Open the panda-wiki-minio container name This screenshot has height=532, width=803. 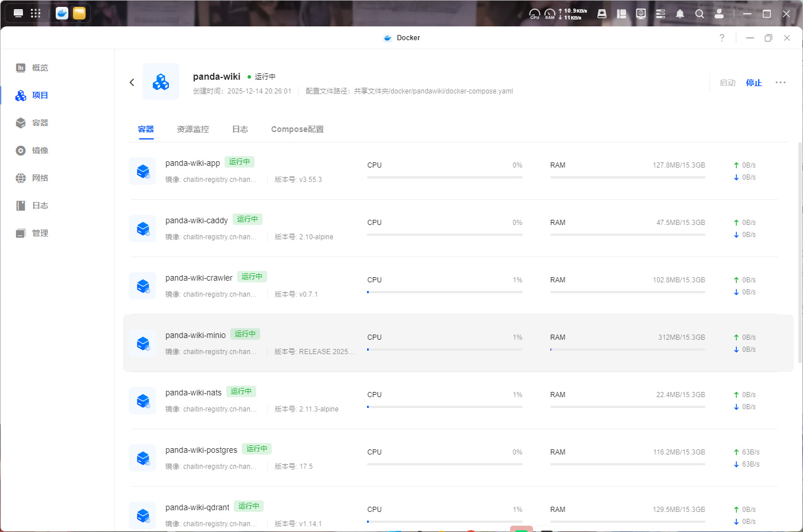pos(195,335)
